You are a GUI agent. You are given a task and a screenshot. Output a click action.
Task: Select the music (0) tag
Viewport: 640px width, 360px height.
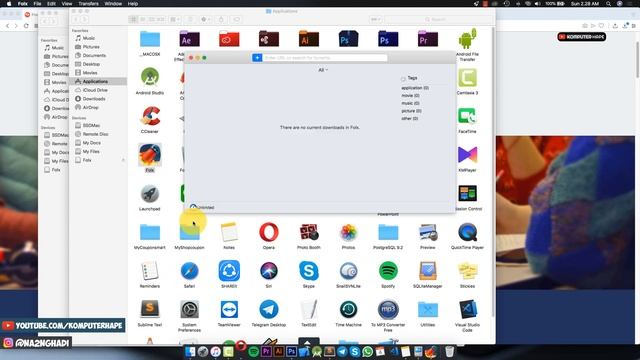(410, 103)
